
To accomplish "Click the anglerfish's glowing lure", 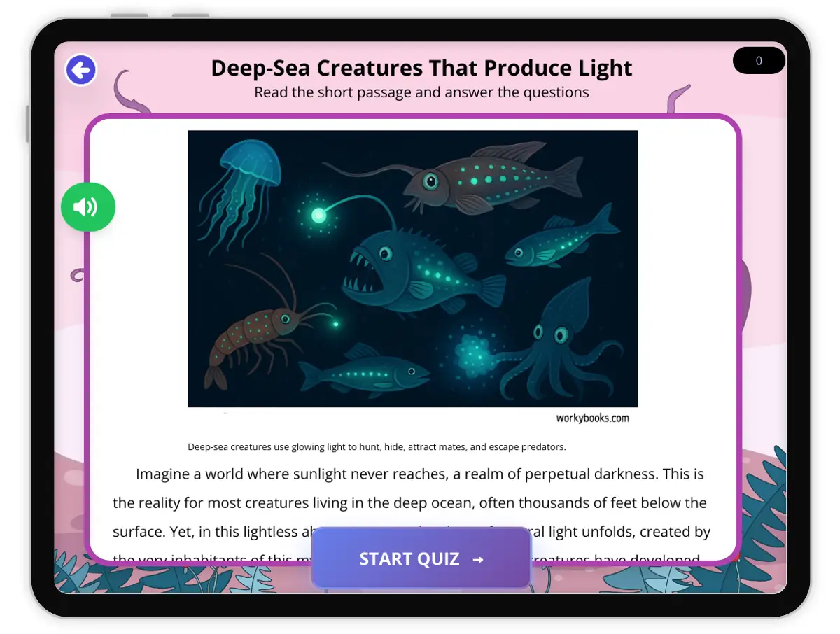I will 318,214.
